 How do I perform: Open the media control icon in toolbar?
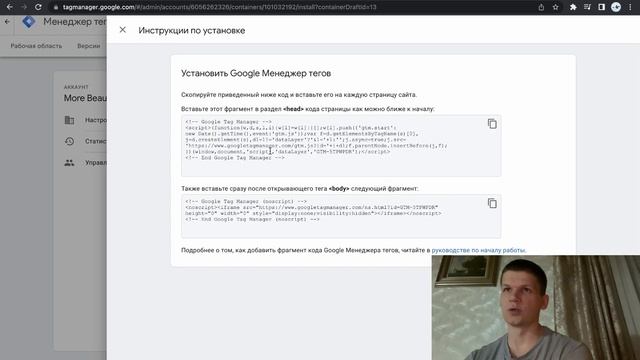tap(587, 7)
